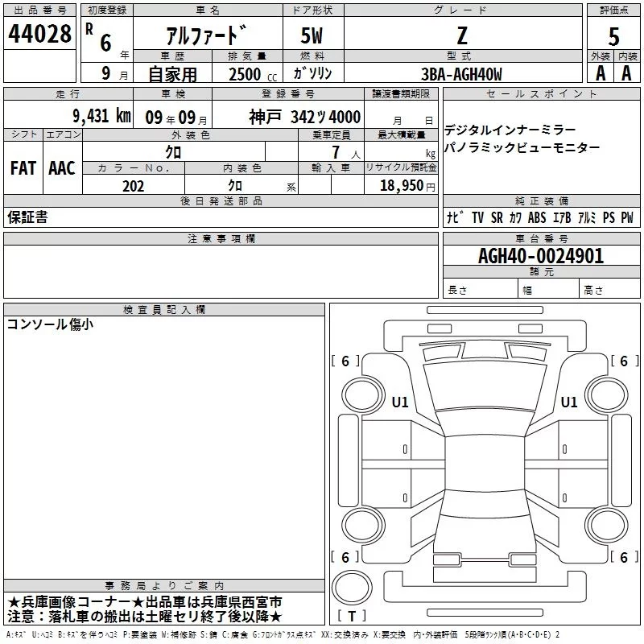Click the overall grade score 5
This screenshot has width=644, height=644.
pyautogui.click(x=613, y=36)
